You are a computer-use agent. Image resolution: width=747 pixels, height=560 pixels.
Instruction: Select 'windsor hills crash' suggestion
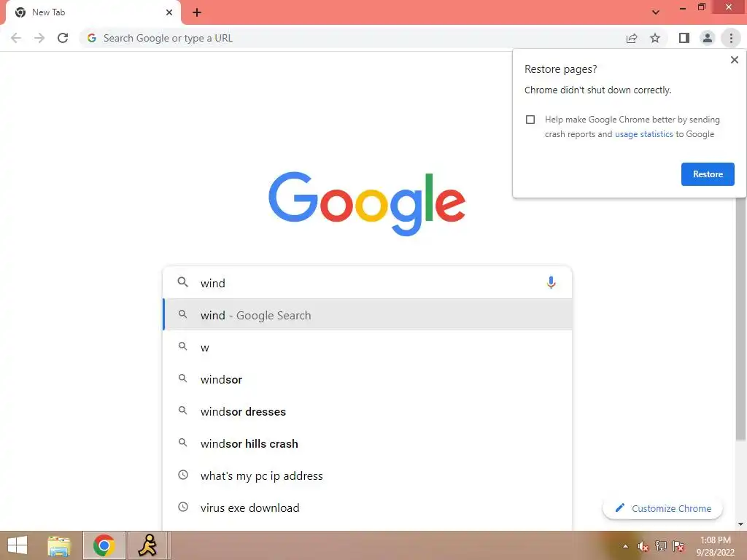pos(367,443)
